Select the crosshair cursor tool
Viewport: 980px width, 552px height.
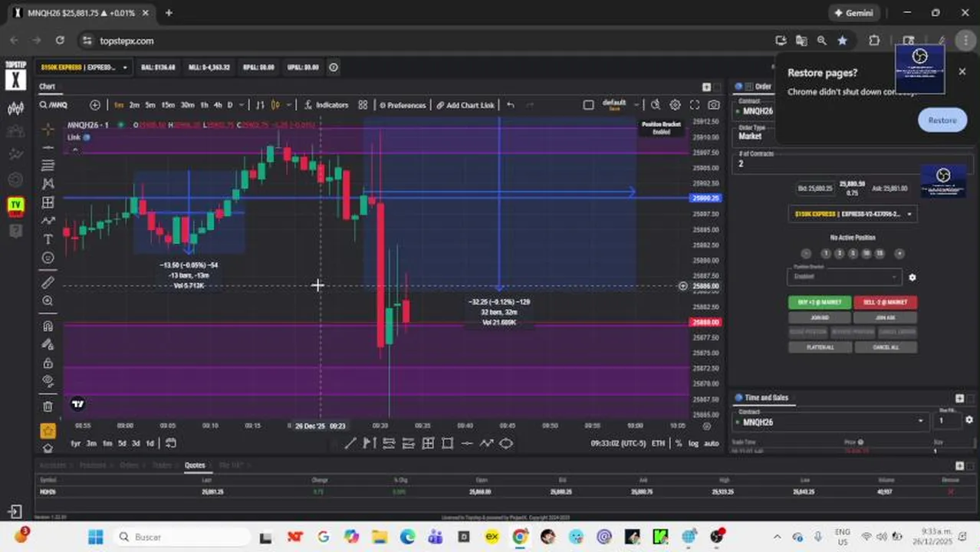coord(48,128)
